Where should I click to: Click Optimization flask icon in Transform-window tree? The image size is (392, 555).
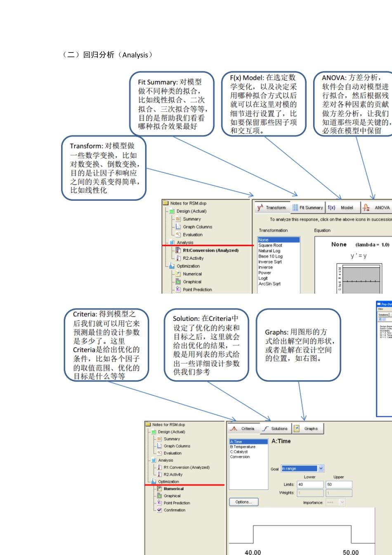172,266
